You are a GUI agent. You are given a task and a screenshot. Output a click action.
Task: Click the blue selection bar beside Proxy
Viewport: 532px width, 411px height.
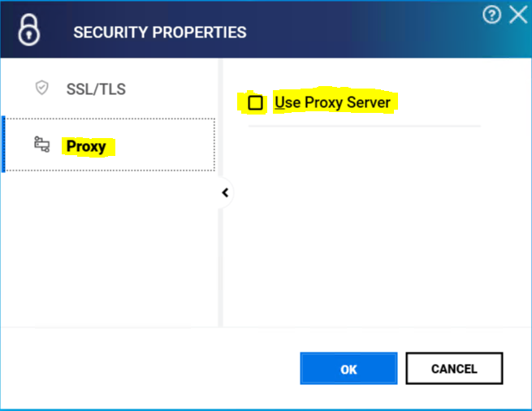pyautogui.click(x=3, y=145)
